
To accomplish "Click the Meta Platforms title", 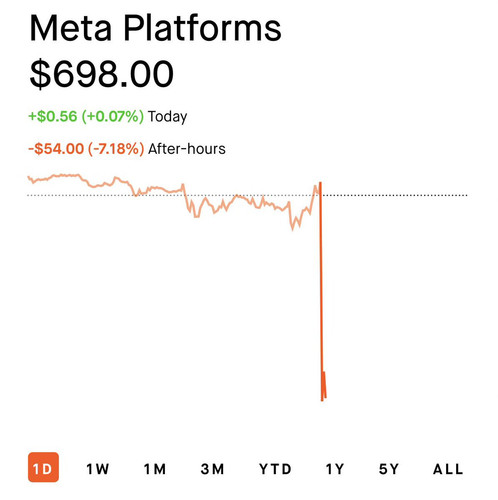I will click(x=155, y=29).
